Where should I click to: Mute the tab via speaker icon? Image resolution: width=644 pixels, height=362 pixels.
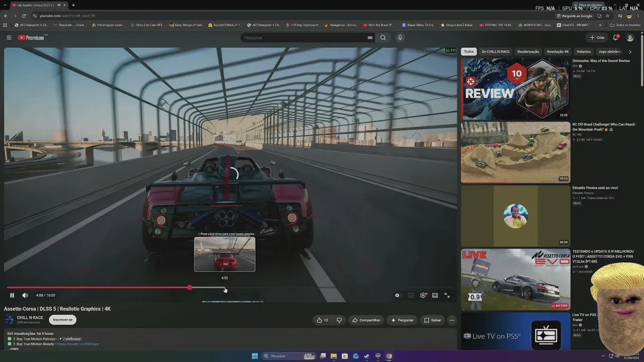coord(58,5)
